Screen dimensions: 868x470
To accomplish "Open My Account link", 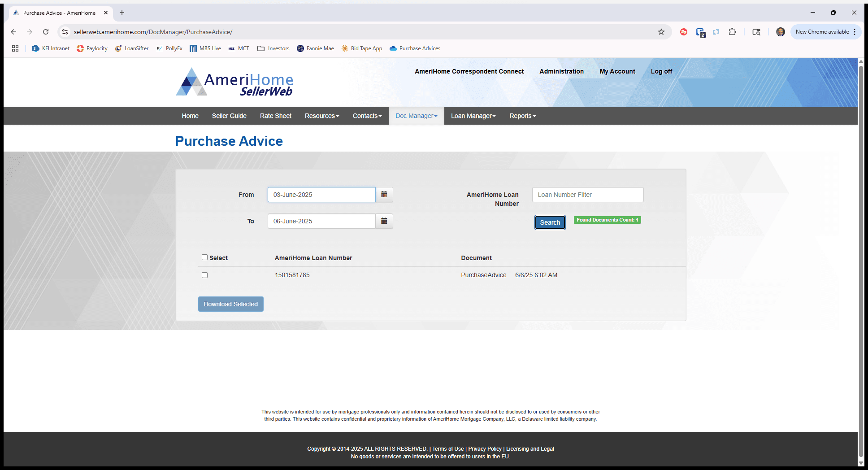I will click(617, 71).
